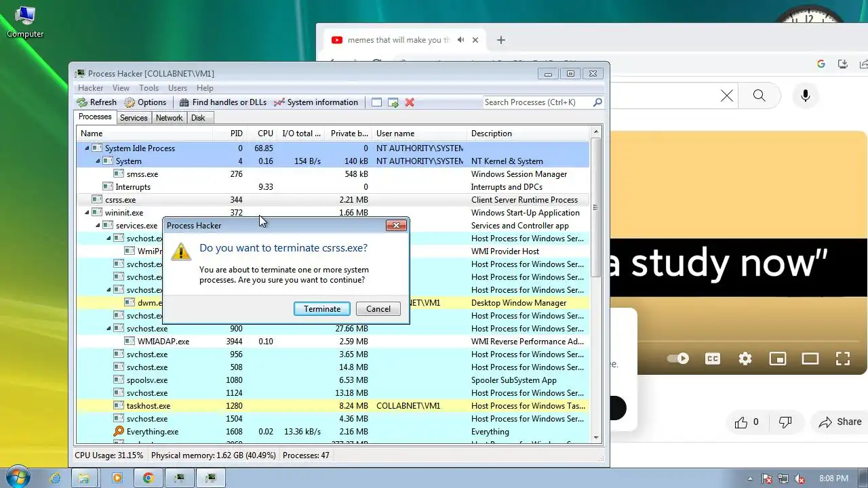Open the Computer desktop icon
Image resolution: width=868 pixels, height=488 pixels.
tap(25, 22)
